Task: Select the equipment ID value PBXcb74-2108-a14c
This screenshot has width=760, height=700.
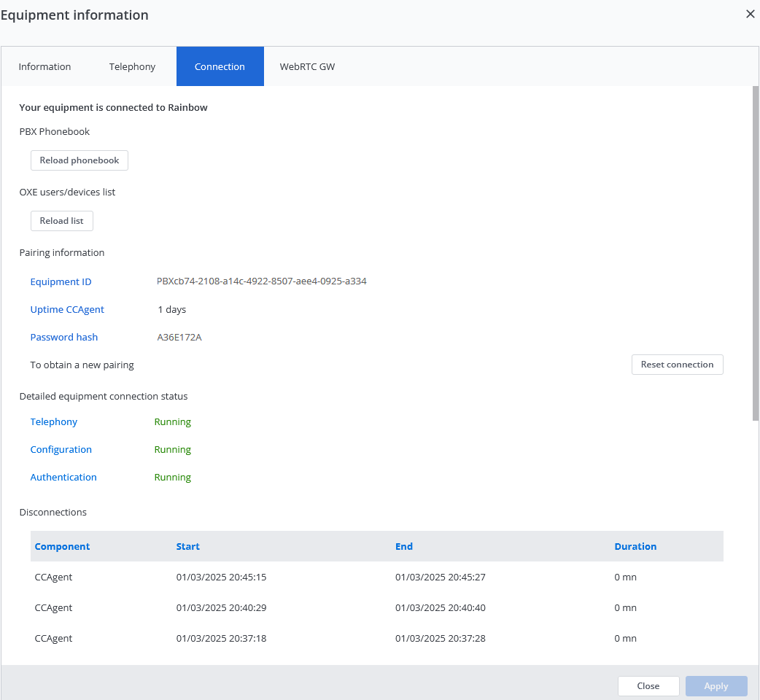Action: [x=261, y=281]
